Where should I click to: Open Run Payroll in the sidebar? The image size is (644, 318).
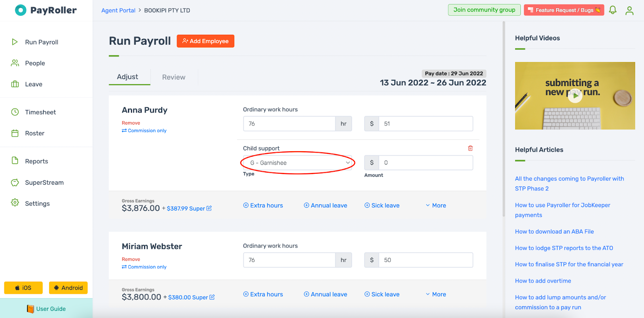(x=42, y=42)
